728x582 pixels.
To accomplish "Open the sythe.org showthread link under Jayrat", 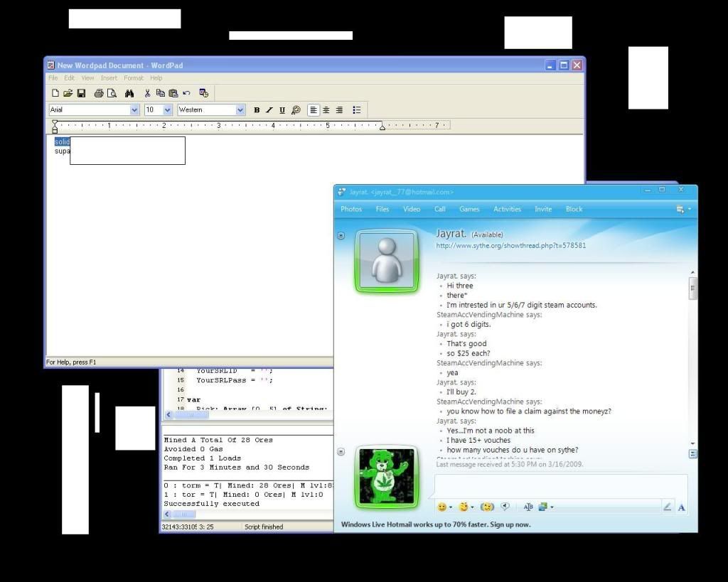I will [510, 245].
